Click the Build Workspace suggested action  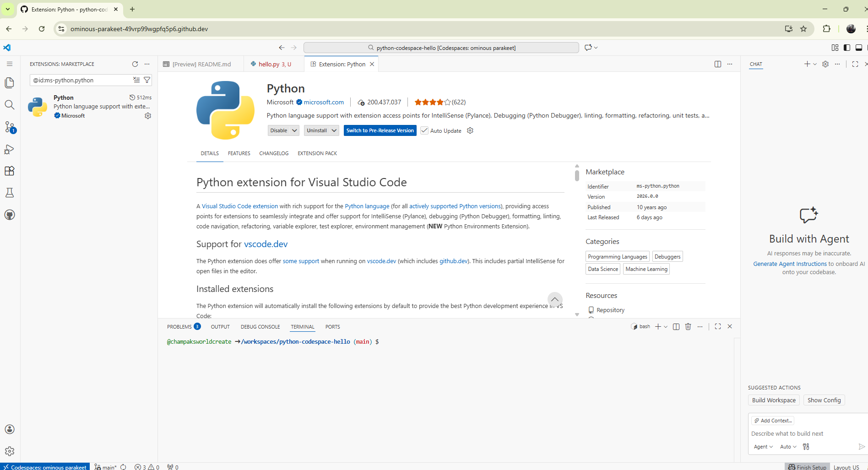774,400
